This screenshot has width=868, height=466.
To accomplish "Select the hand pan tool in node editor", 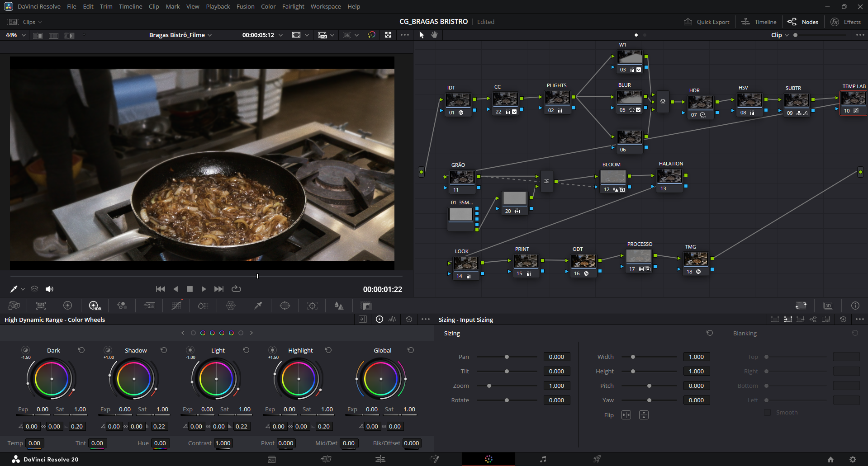I will (434, 35).
